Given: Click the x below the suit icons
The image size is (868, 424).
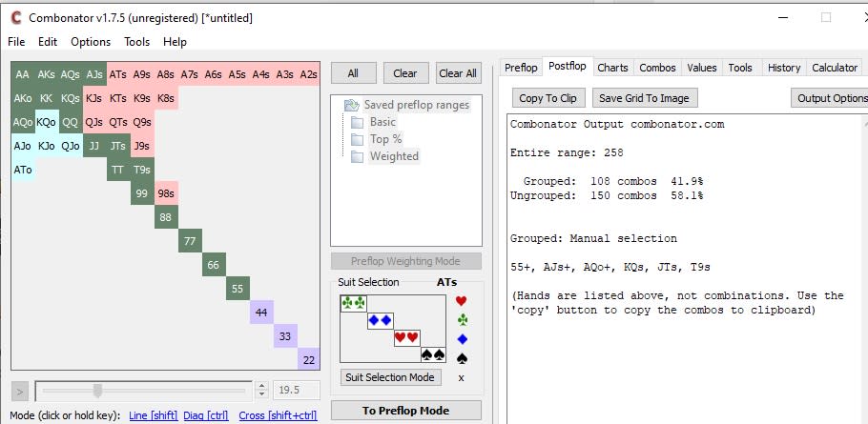Looking at the screenshot, I should (461, 378).
